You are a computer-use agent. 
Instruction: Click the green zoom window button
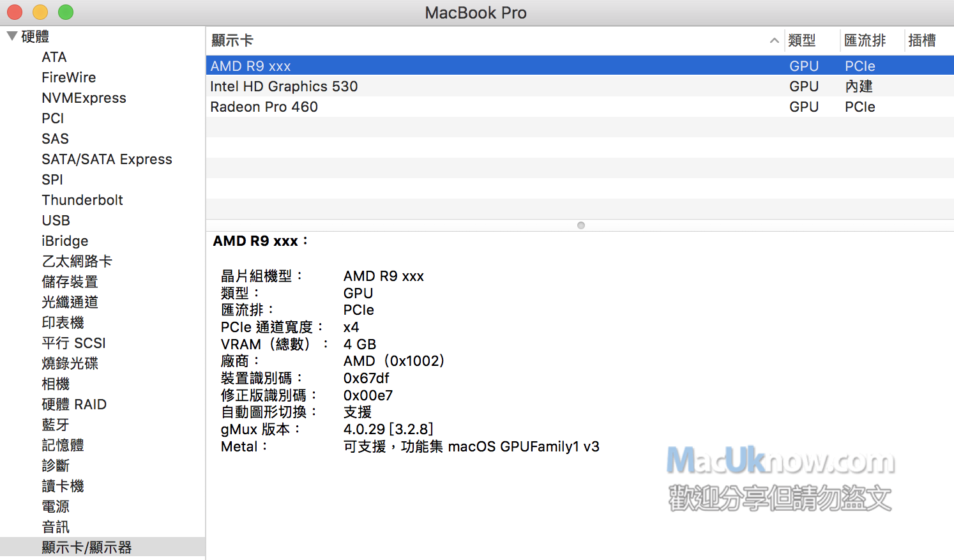coord(66,12)
